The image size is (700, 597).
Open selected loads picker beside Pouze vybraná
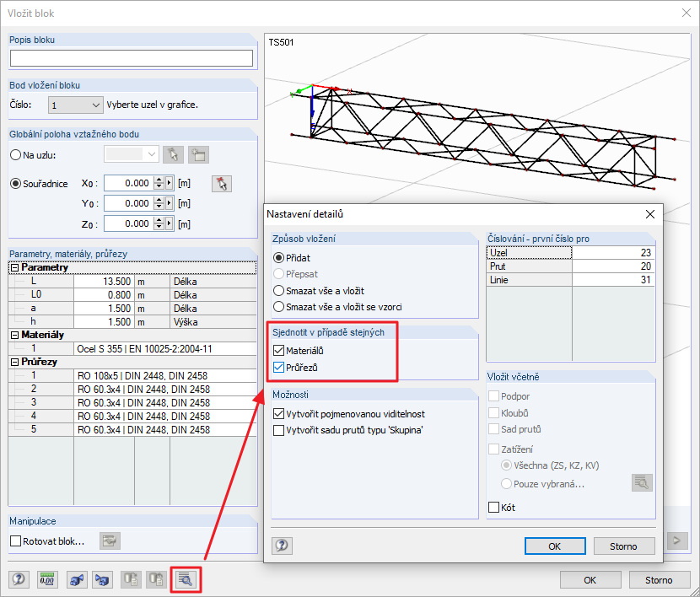[x=642, y=483]
